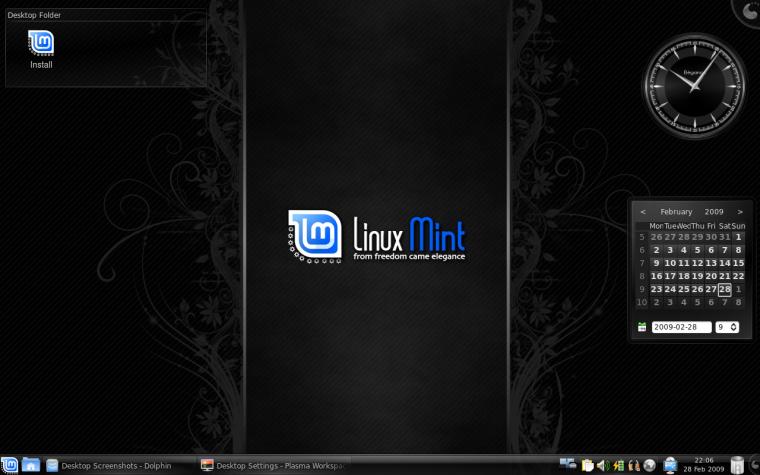Open the 2009 year selector
Screen dimensions: 760x475
tap(714, 212)
